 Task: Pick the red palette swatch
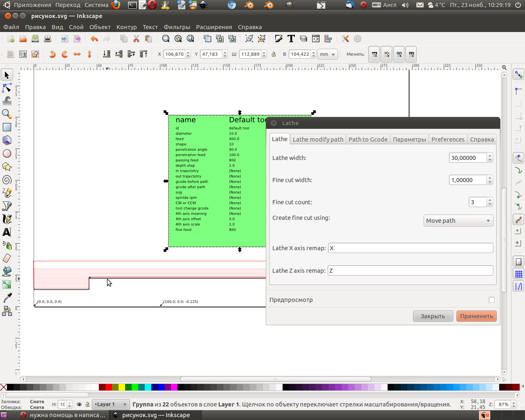108,387
